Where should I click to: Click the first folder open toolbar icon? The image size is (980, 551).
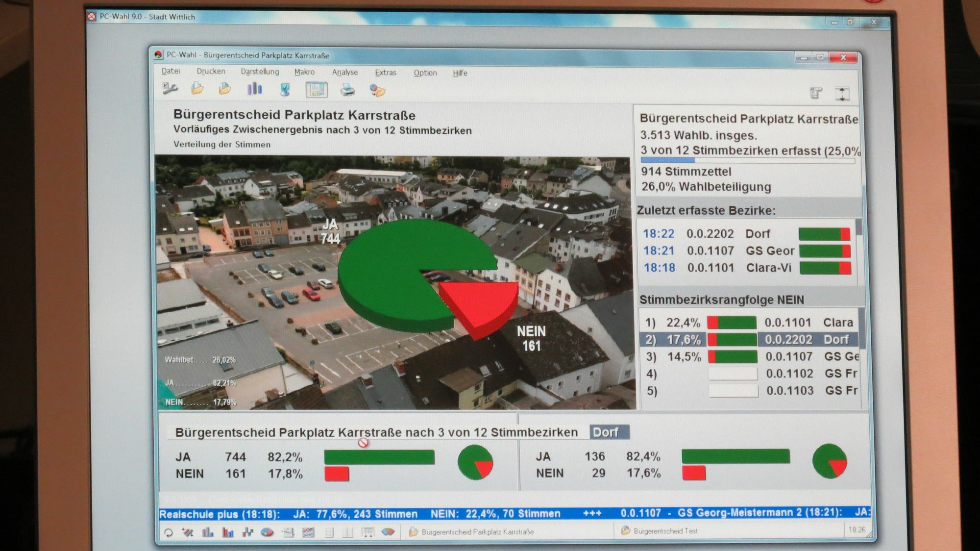pyautogui.click(x=197, y=89)
